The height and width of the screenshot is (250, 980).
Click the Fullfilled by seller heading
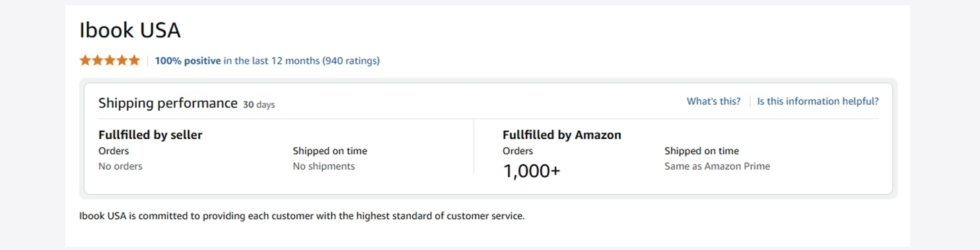[151, 135]
